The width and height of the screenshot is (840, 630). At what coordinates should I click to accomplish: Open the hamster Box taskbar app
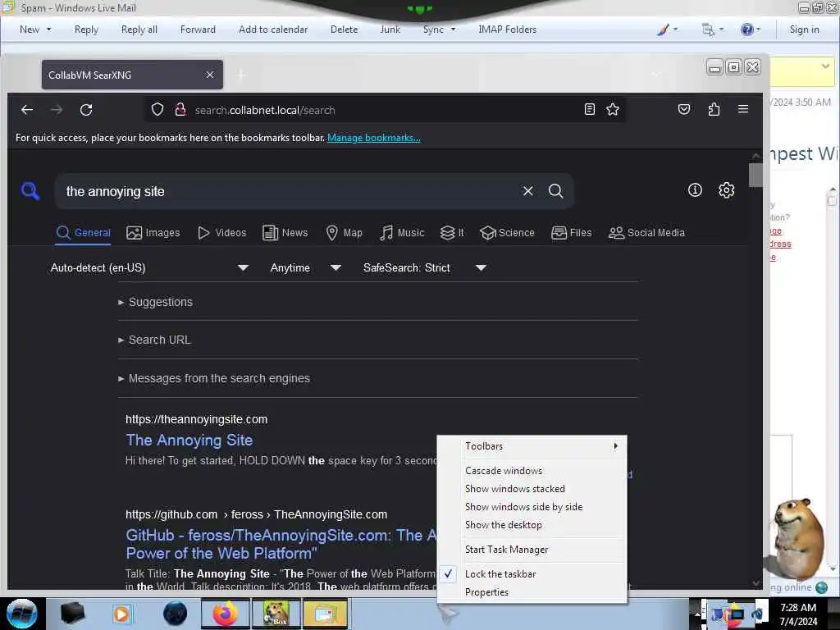click(276, 614)
